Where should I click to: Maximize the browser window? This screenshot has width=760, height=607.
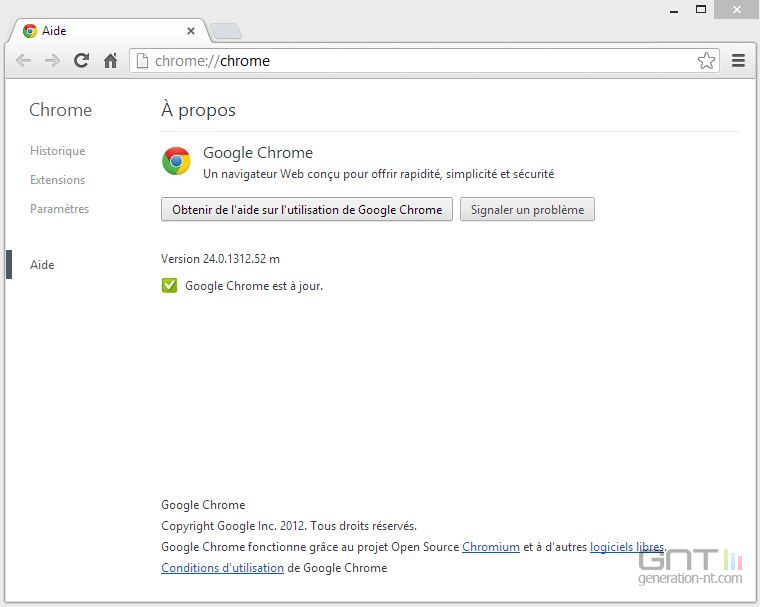tap(701, 9)
